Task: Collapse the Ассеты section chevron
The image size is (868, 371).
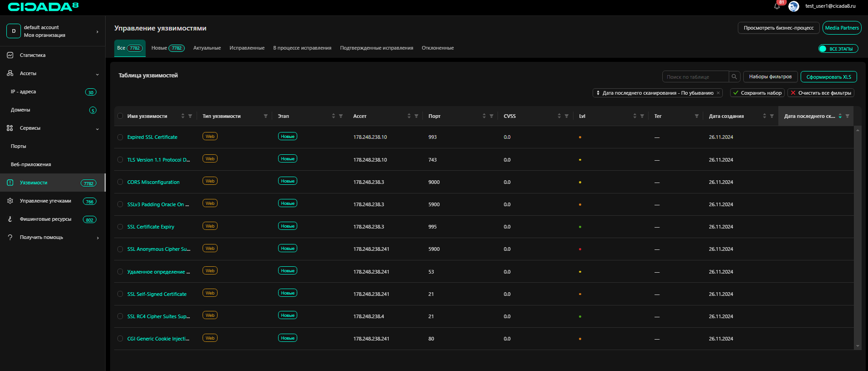Action: click(97, 74)
